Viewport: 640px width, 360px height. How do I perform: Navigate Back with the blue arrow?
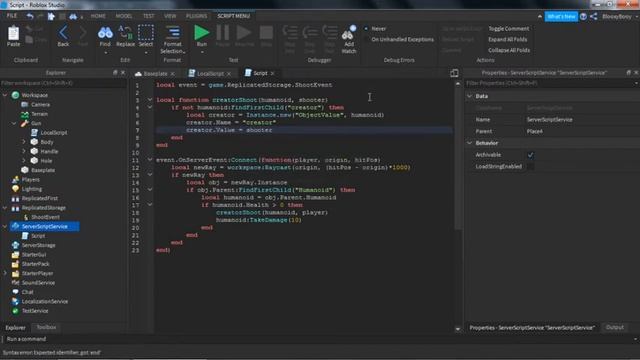pyautogui.click(x=63, y=33)
